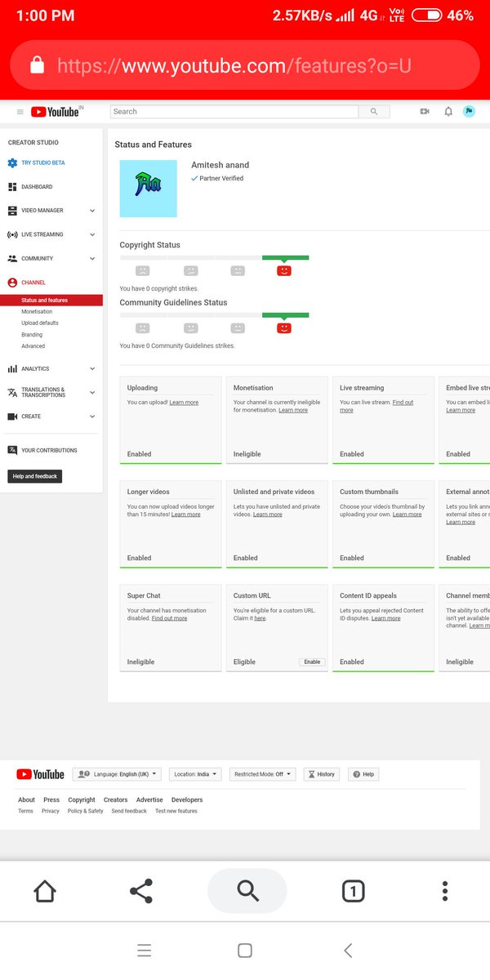This screenshot has width=490, height=980.
Task: Open the YouTube hamburger guide menu
Action: (20, 112)
